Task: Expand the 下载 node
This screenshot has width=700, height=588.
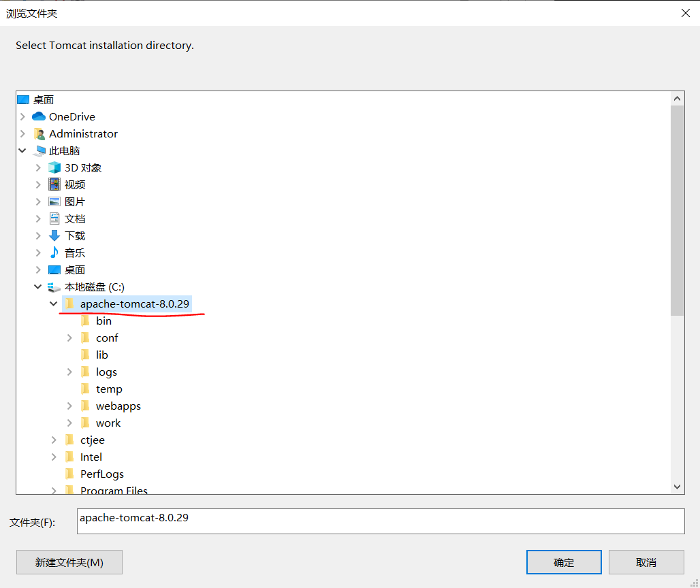Action: click(x=38, y=235)
